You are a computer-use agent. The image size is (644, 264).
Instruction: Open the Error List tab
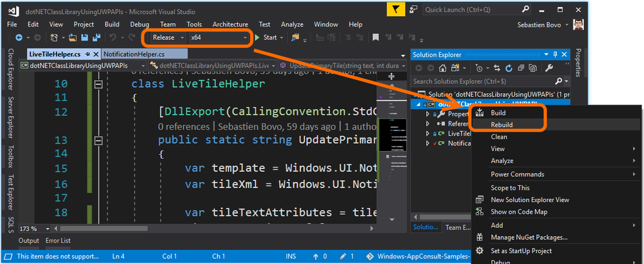tap(58, 241)
